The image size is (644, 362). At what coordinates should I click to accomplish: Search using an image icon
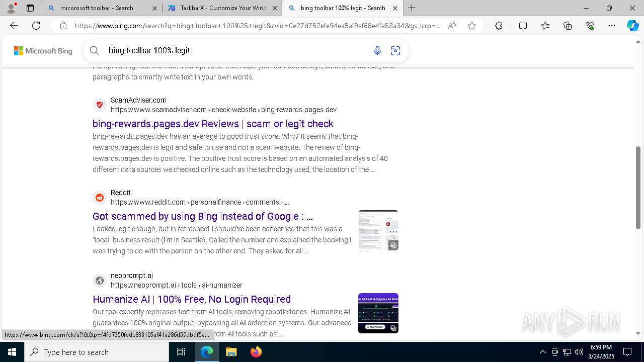[x=395, y=50]
